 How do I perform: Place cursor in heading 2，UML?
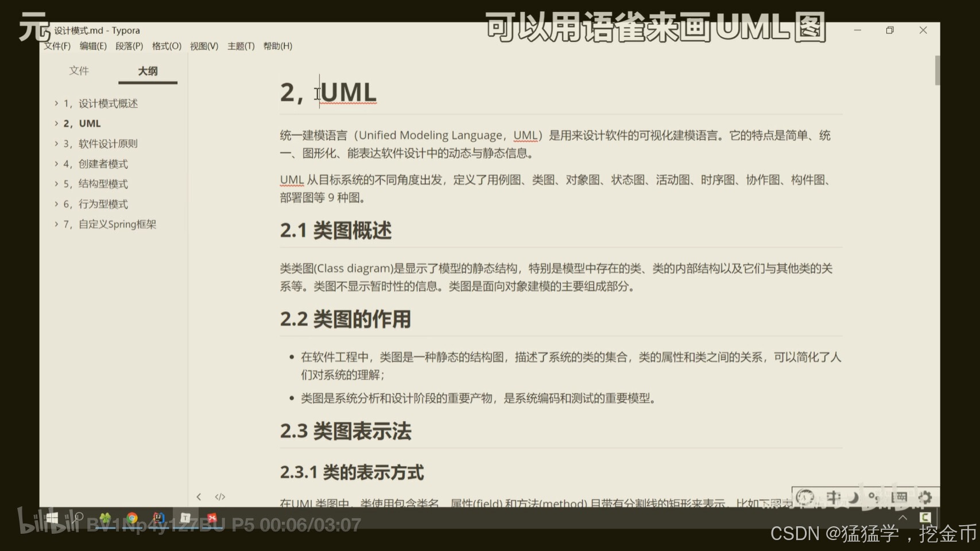click(328, 92)
